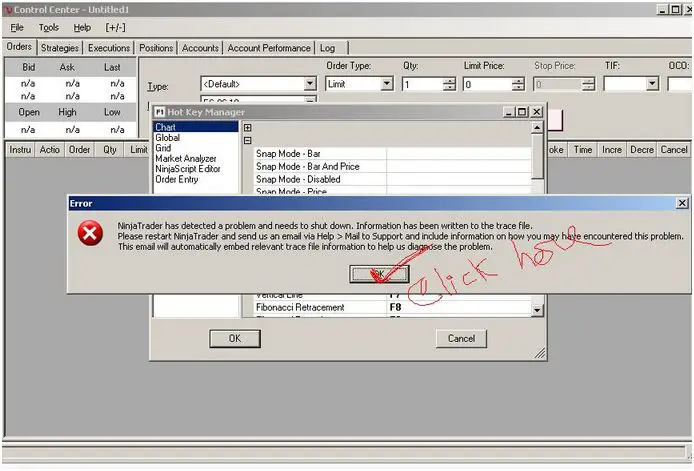This screenshot has height=471, width=694.
Task: Maximize the Control Center window
Action: [676, 9]
